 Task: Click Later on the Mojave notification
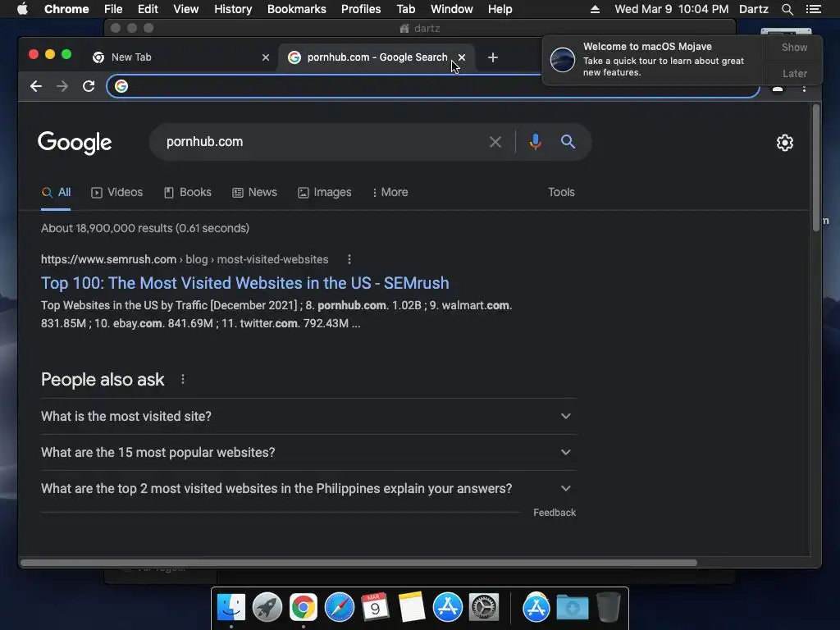(794, 73)
